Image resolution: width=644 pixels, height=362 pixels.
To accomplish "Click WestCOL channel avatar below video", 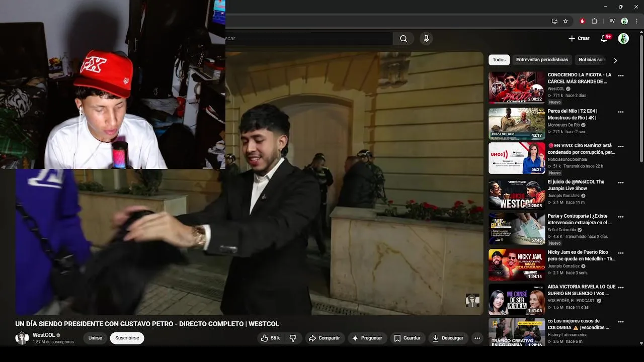I will pyautogui.click(x=22, y=338).
